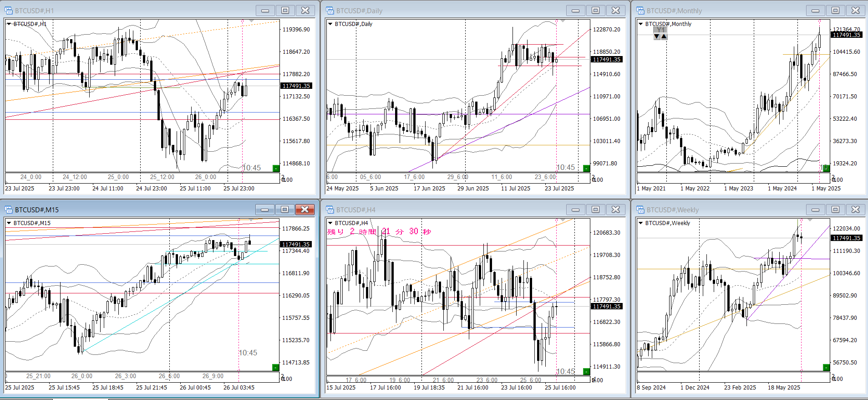Click the chart icon in BTCUSD#,Monthly title bar
This screenshot has height=400, width=868.
[x=640, y=10]
